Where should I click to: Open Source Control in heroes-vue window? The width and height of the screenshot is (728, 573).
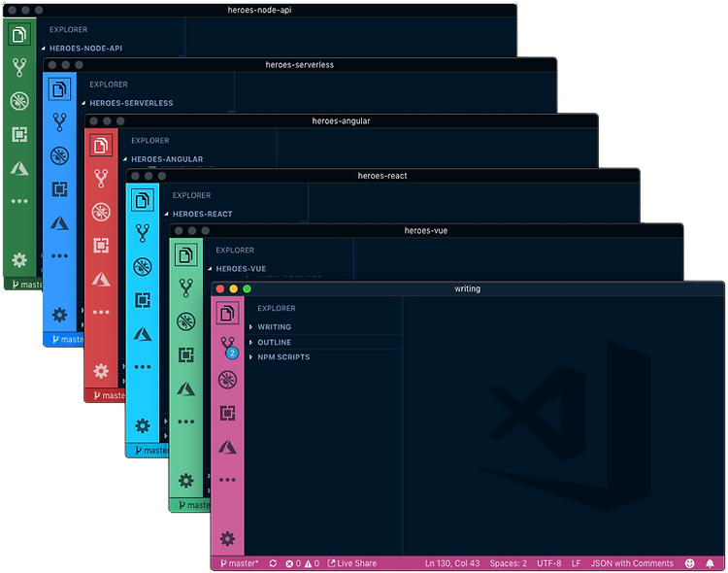tap(185, 288)
